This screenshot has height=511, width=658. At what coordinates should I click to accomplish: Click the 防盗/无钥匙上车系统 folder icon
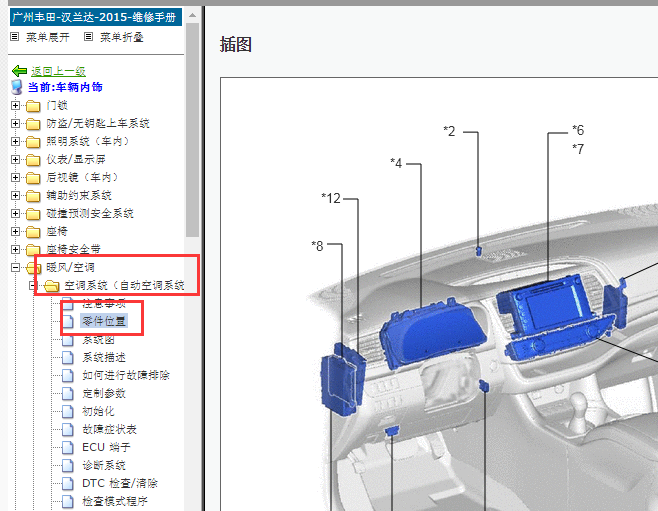[x=33, y=124]
